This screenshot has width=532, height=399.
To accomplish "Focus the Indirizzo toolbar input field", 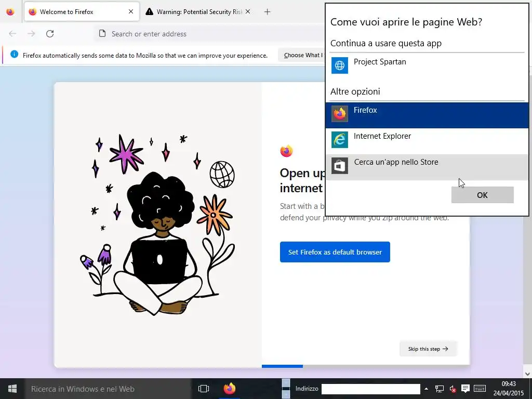I will point(371,389).
